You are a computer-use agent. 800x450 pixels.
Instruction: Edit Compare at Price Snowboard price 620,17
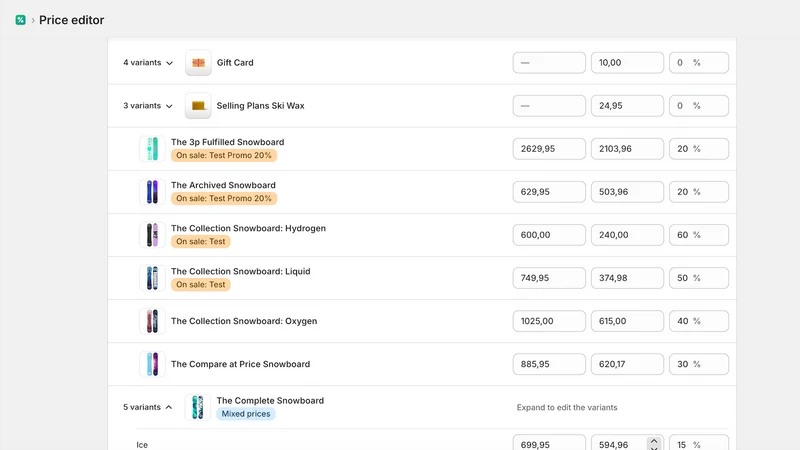(627, 364)
